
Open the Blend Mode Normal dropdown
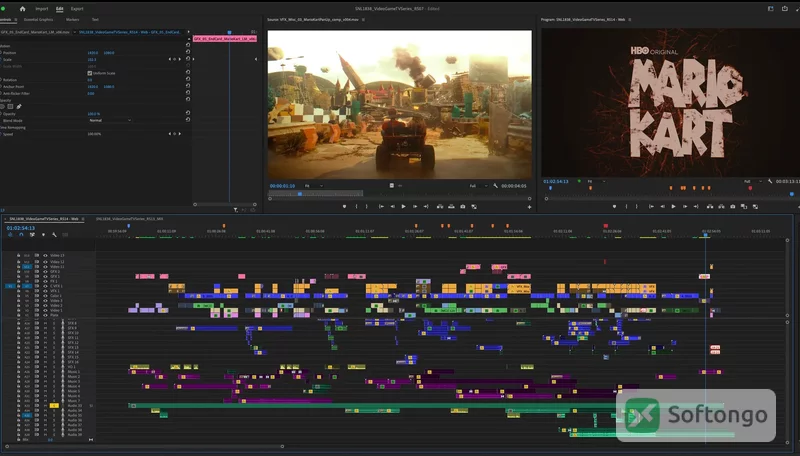click(x=110, y=120)
